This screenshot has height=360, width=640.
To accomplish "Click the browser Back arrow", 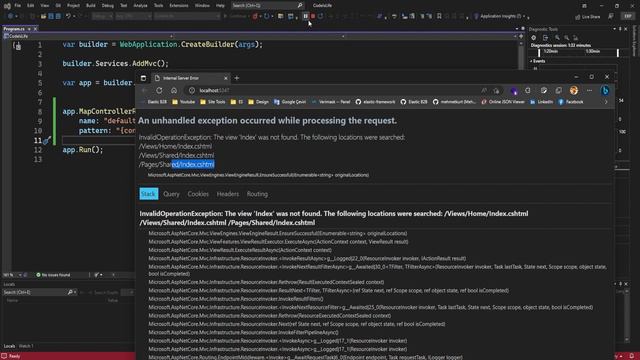I will pos(144,90).
